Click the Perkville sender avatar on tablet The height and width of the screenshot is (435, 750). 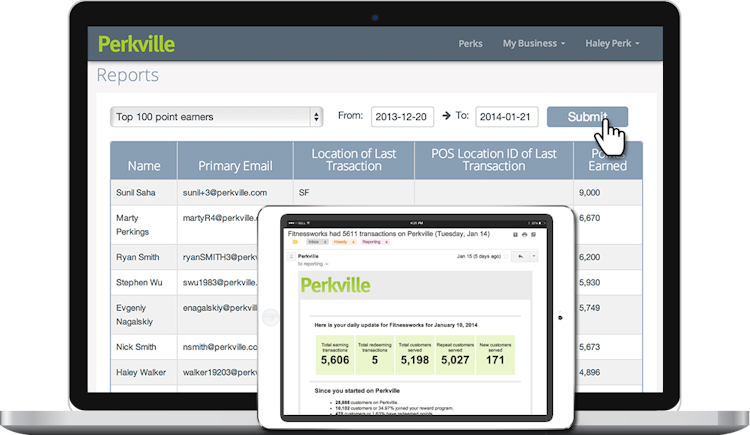pyautogui.click(x=291, y=257)
